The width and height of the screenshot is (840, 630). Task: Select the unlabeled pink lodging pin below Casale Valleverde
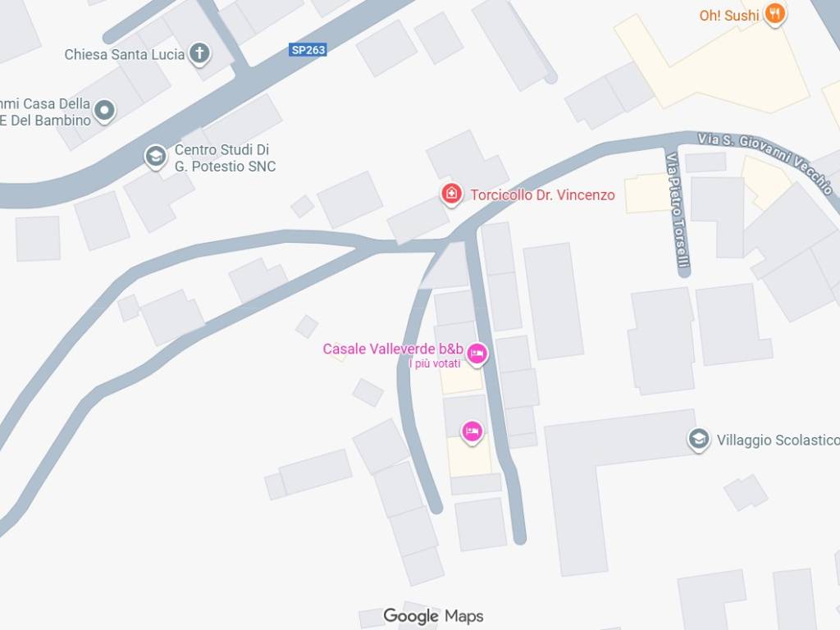pos(472,431)
